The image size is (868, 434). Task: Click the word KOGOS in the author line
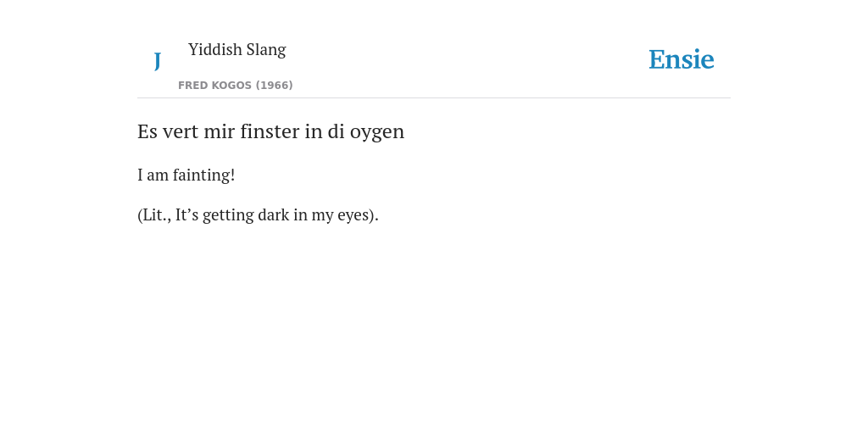(x=231, y=86)
